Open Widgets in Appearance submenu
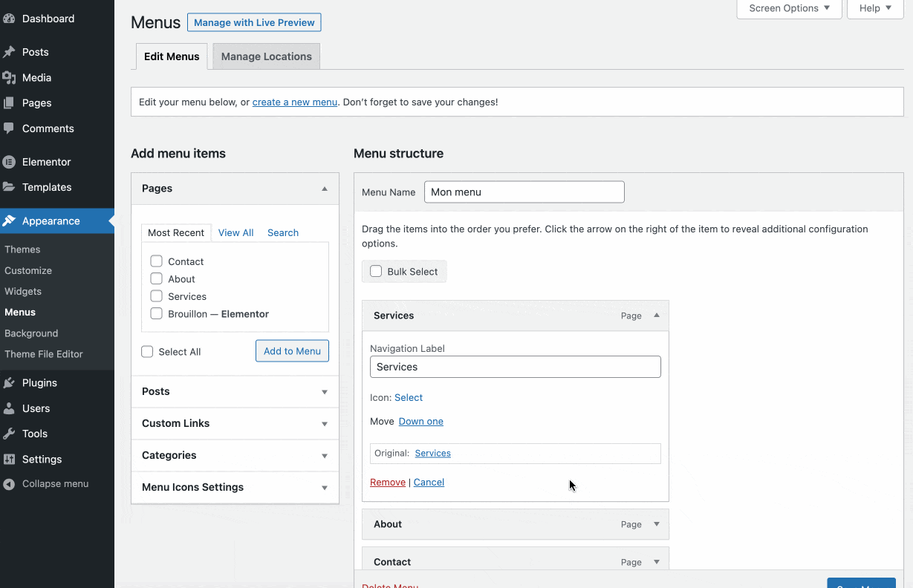913x588 pixels. click(23, 291)
